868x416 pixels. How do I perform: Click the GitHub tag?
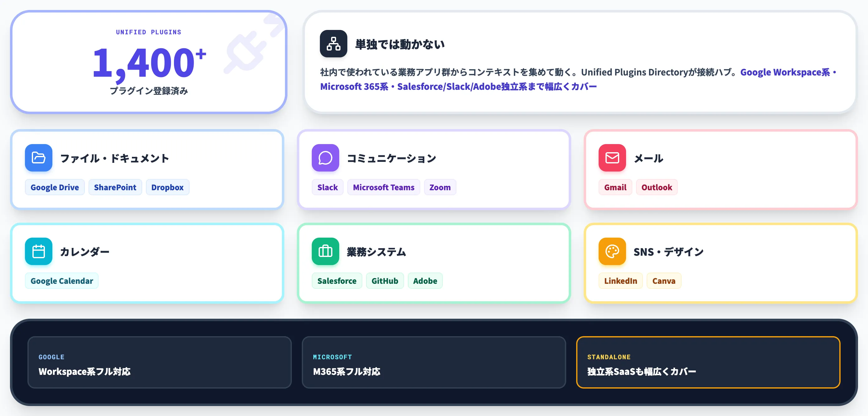(x=384, y=281)
